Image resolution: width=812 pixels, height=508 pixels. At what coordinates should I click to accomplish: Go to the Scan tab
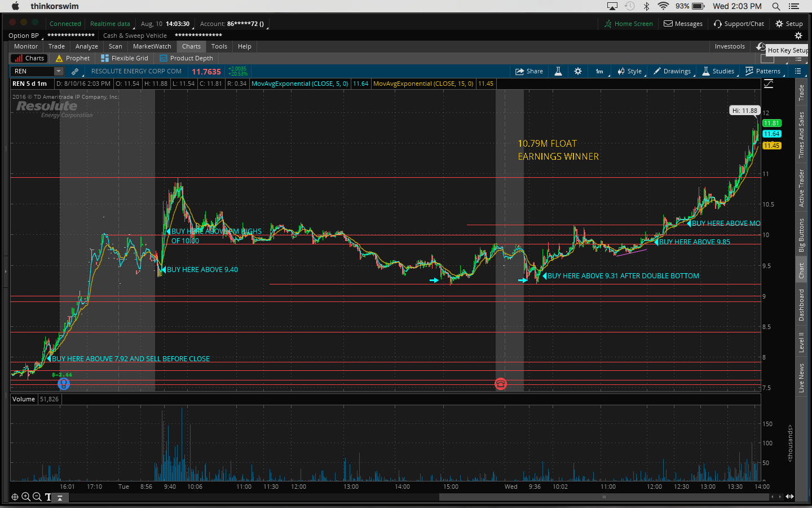116,46
